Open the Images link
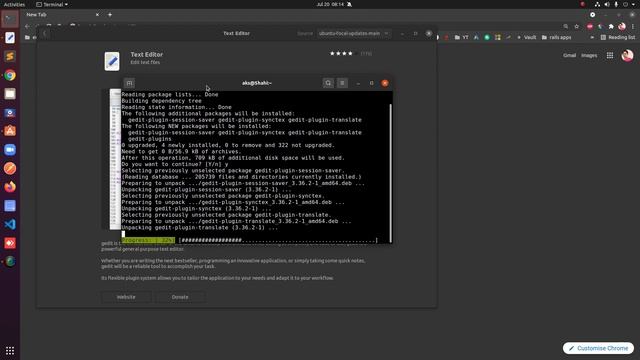 click(589, 56)
